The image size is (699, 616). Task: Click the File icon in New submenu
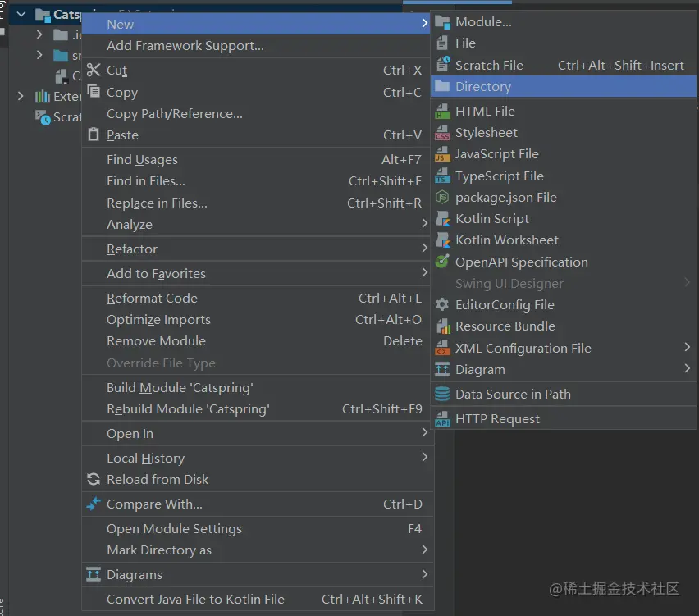coord(442,43)
